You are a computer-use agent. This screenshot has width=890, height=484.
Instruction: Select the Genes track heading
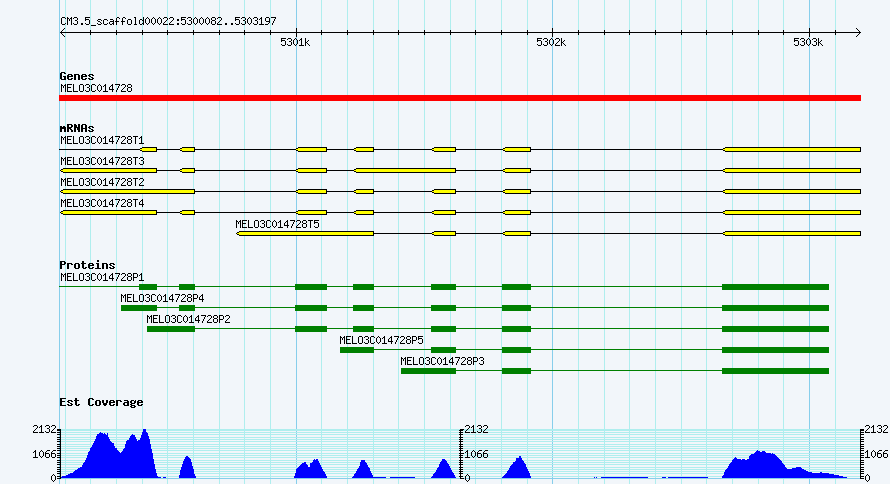pos(77,76)
